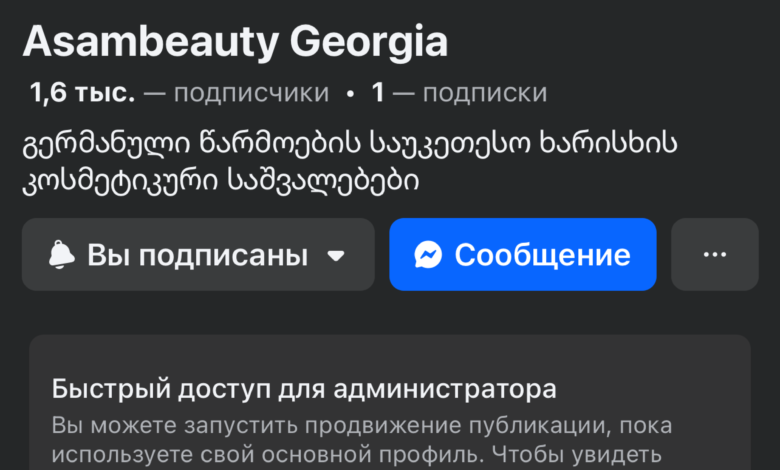Expand the caret arrow next to Вы подписаны
Image resolution: width=780 pixels, height=470 pixels.
(337, 256)
